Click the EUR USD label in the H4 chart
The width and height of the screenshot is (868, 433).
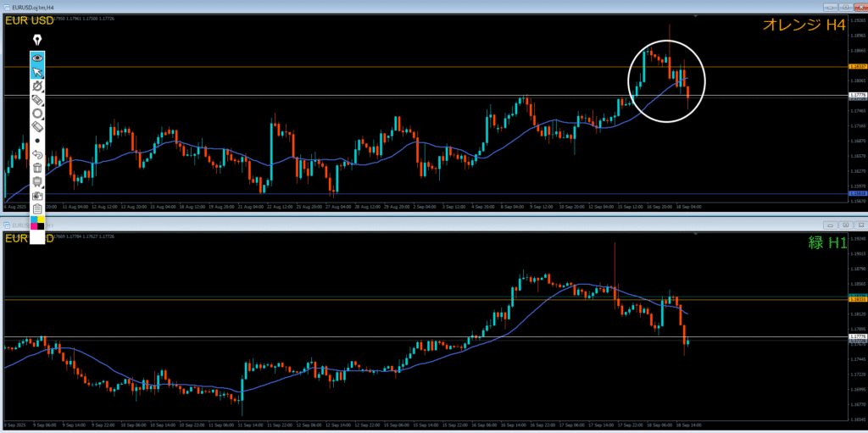[x=30, y=21]
